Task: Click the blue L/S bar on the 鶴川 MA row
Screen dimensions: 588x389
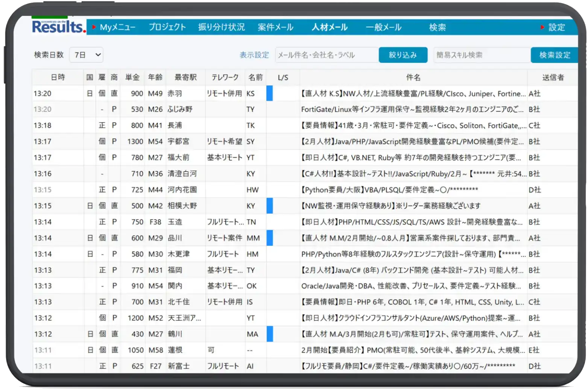Action: click(269, 334)
